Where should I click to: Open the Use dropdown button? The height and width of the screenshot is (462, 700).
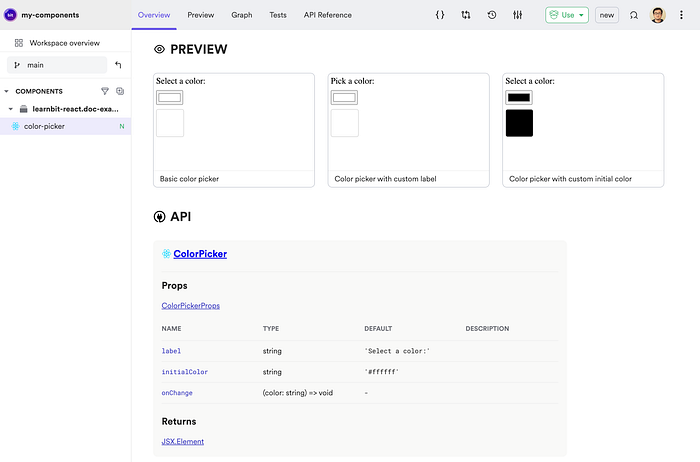tap(567, 15)
